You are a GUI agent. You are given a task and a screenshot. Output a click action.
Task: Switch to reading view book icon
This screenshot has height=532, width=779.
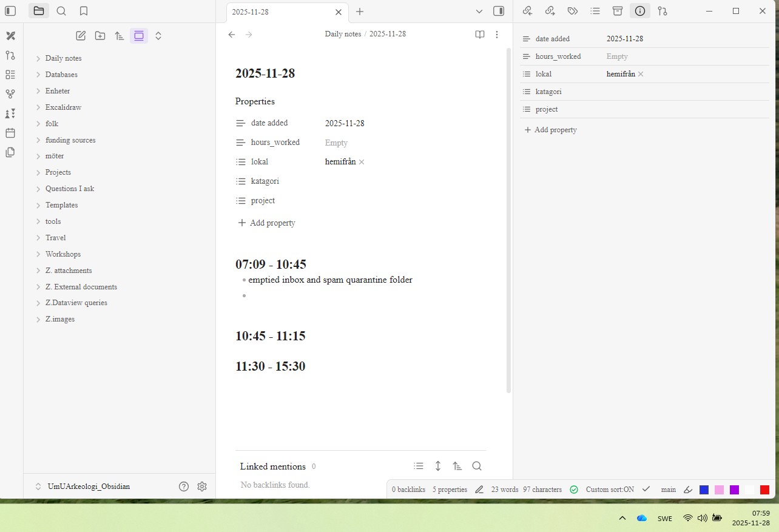click(x=479, y=35)
